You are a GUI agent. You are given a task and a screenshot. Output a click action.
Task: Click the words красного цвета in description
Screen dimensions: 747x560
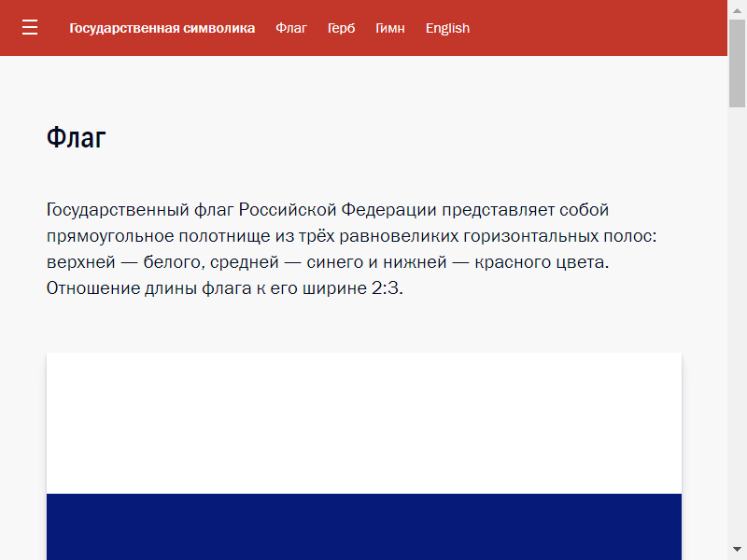[542, 262]
